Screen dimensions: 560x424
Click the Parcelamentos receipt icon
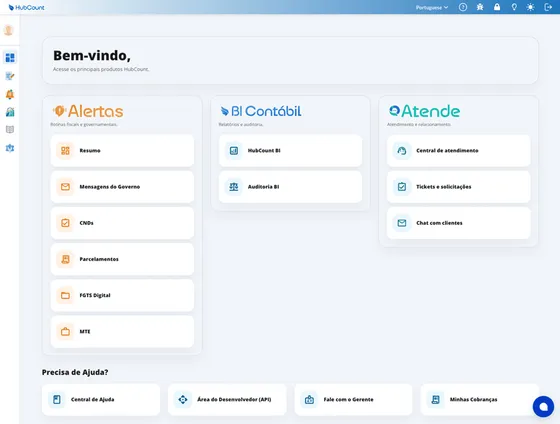pos(65,259)
